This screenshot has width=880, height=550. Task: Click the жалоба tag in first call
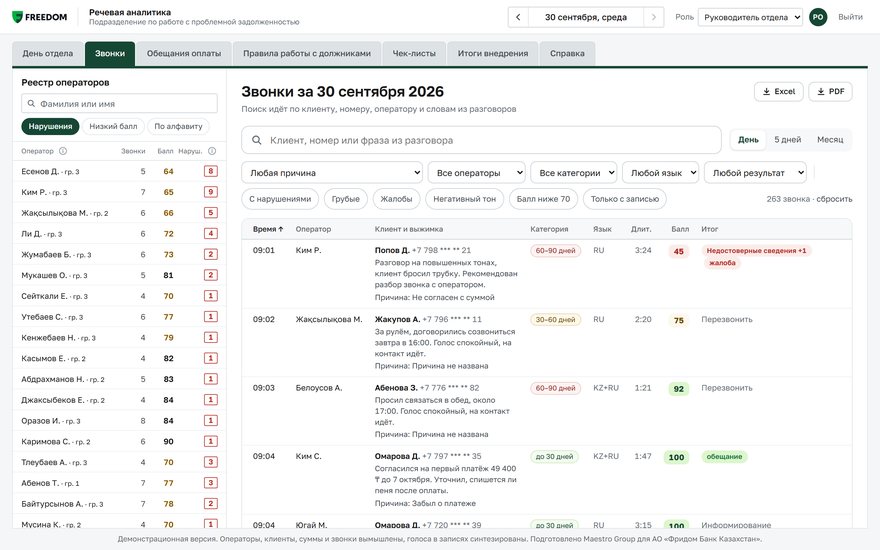pyautogui.click(x=722, y=263)
